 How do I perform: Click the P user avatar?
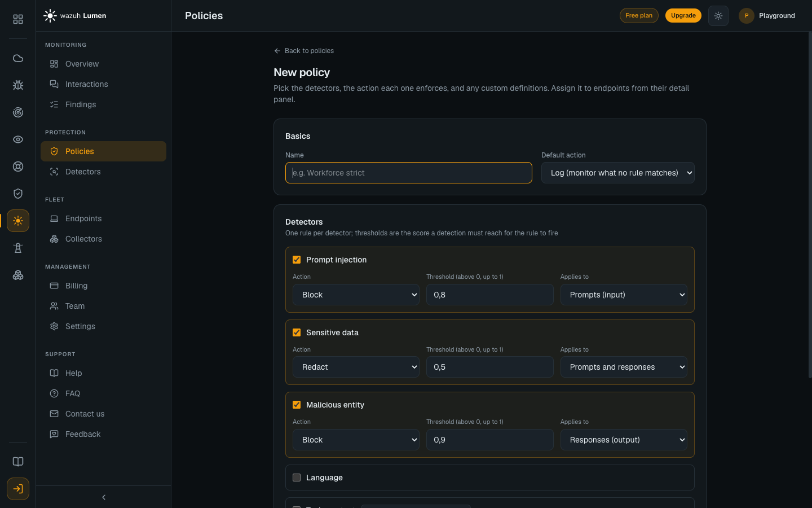[747, 16]
